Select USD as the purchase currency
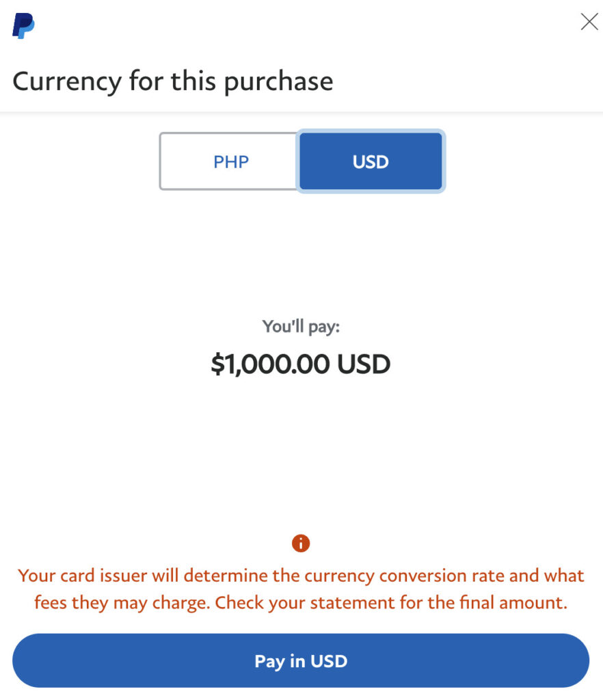The width and height of the screenshot is (603, 700). (371, 161)
